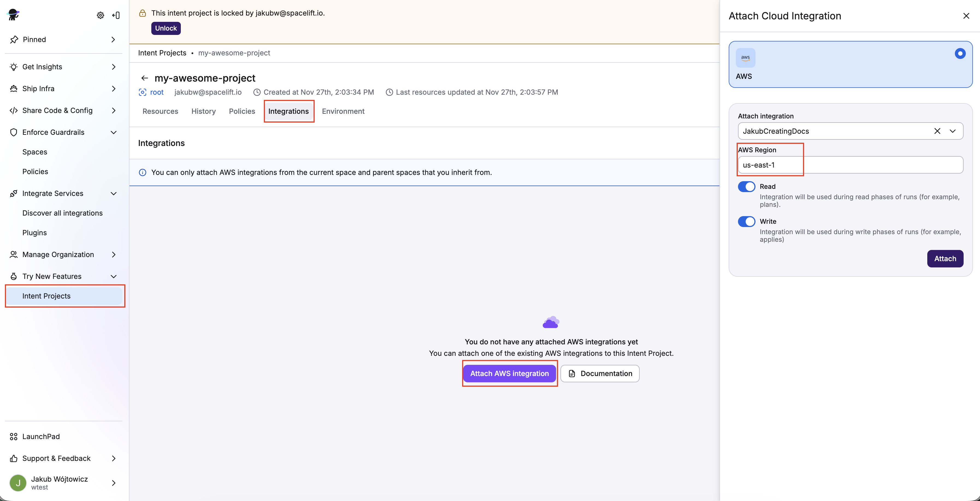Open Settings via the gear icon
Viewport: 980px width, 501px height.
point(100,15)
